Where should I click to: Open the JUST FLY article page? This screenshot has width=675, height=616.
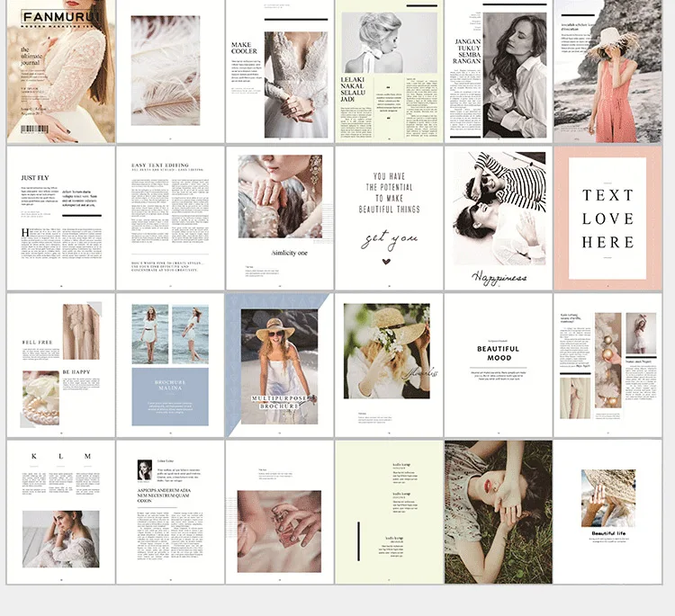pyautogui.click(x=61, y=218)
